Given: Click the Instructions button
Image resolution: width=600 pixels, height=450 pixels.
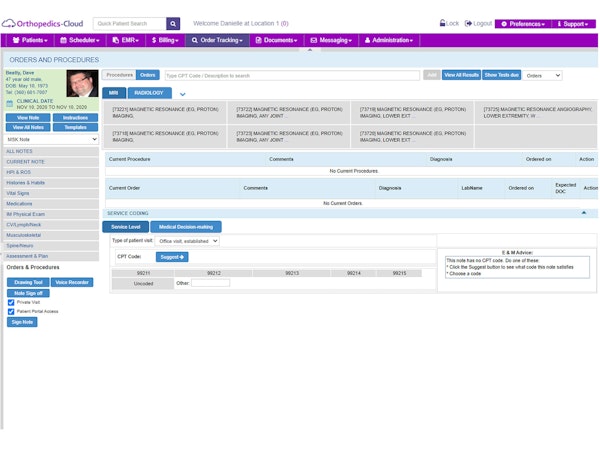Looking at the screenshot, I should coord(75,117).
